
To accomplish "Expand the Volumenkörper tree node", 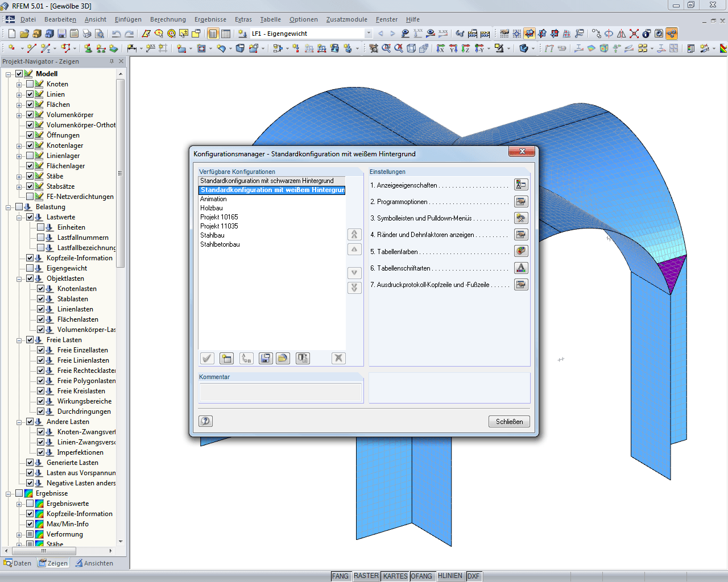I will click(x=19, y=115).
